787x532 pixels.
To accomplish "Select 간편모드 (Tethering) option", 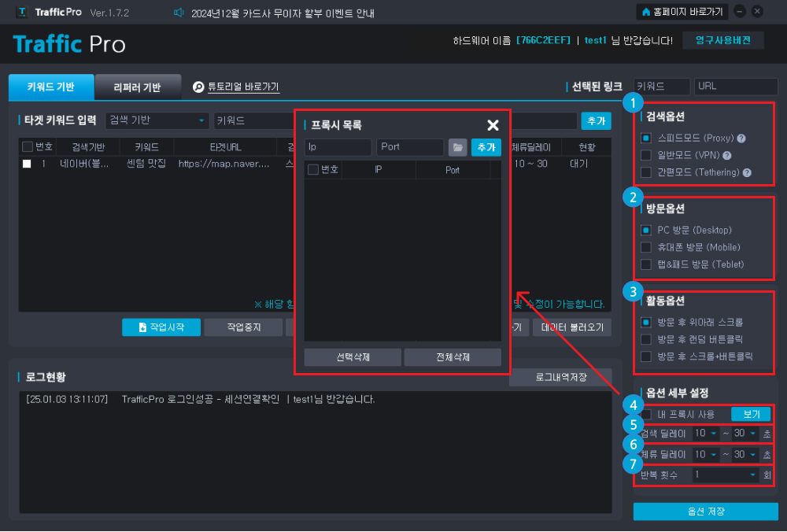I will coord(646,172).
